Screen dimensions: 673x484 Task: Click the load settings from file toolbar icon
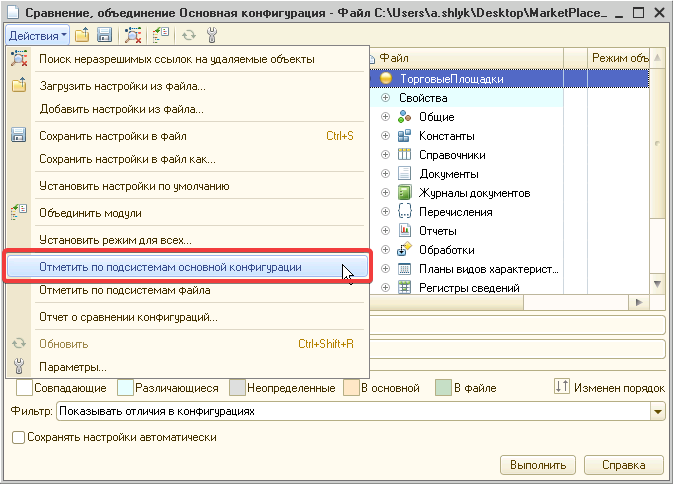(82, 35)
